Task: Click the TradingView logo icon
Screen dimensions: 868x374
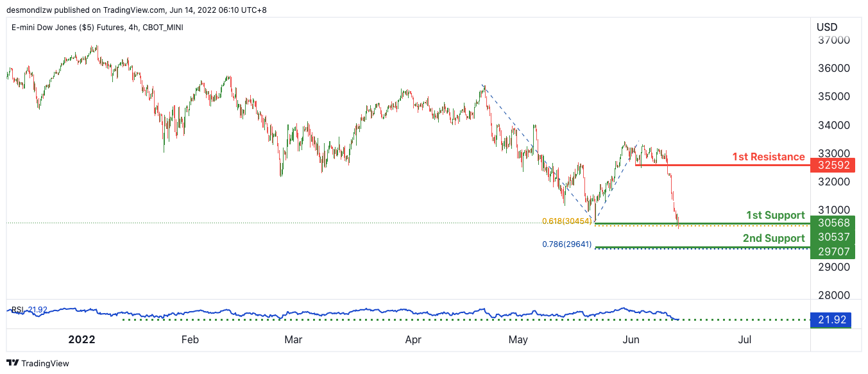Action: coord(12,363)
